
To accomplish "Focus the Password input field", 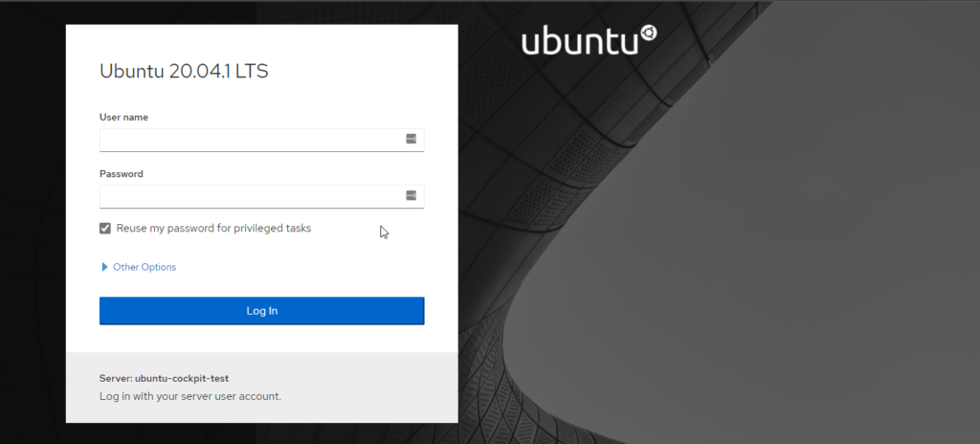I will [x=249, y=196].
